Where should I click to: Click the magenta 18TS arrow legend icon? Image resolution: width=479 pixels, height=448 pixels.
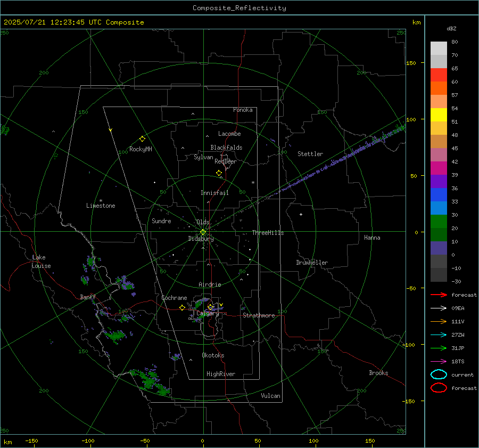[x=439, y=362]
